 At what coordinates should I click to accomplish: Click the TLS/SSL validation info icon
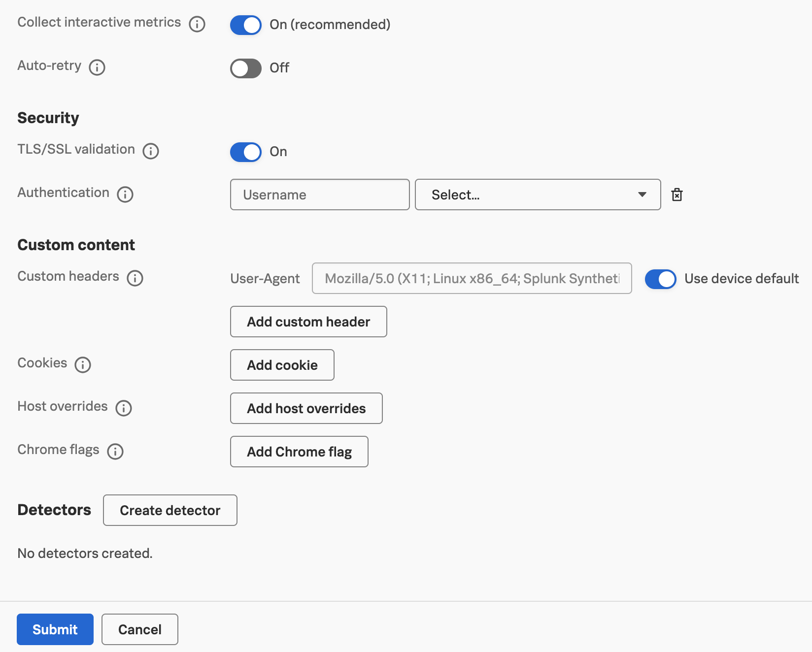click(x=151, y=151)
